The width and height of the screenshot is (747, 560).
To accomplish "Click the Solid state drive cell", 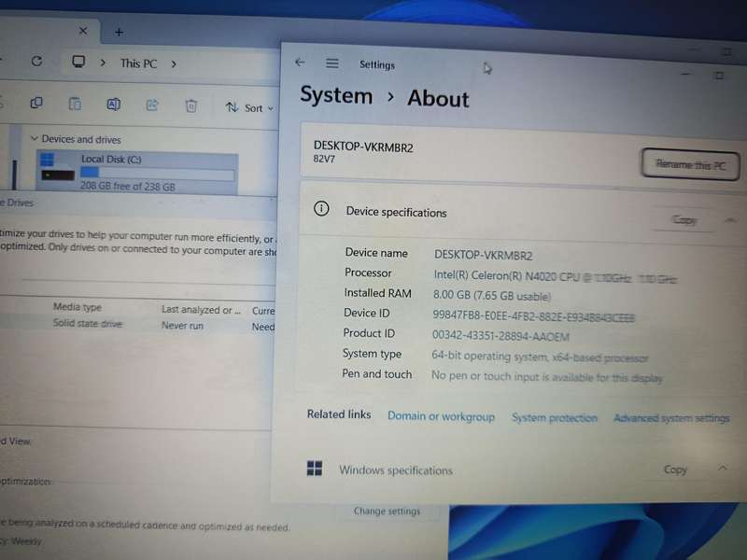I will pyautogui.click(x=87, y=323).
